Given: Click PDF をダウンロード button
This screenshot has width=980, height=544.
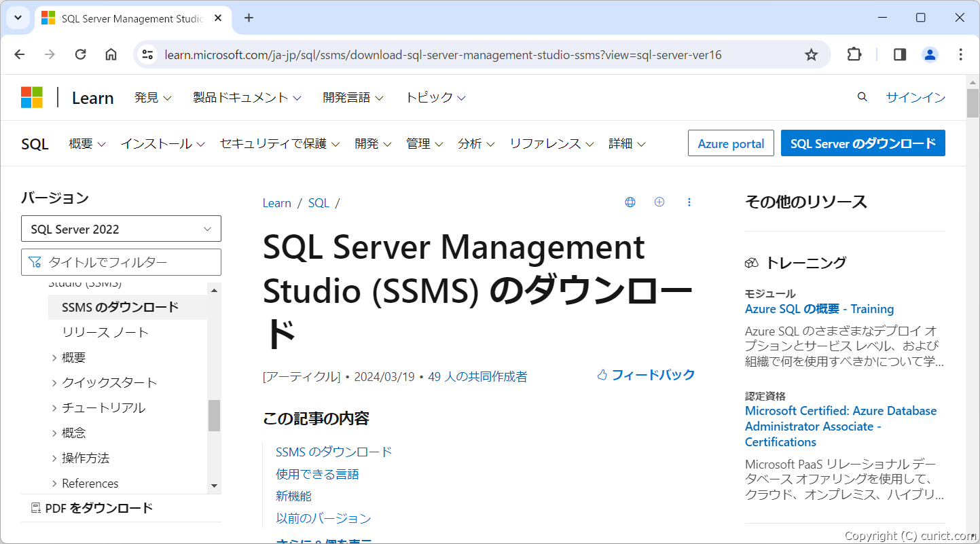Looking at the screenshot, I should click(92, 508).
